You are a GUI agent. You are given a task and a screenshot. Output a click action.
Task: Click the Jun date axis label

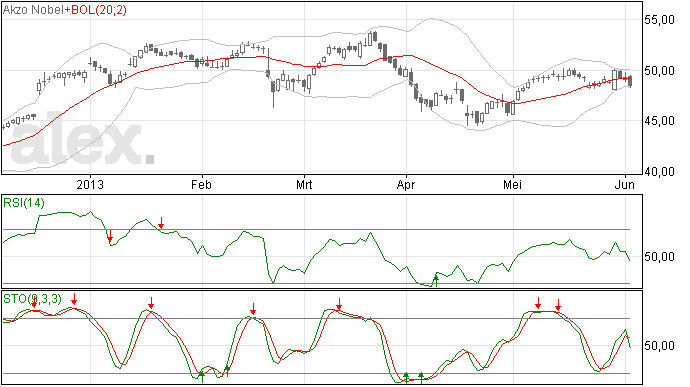click(x=625, y=184)
